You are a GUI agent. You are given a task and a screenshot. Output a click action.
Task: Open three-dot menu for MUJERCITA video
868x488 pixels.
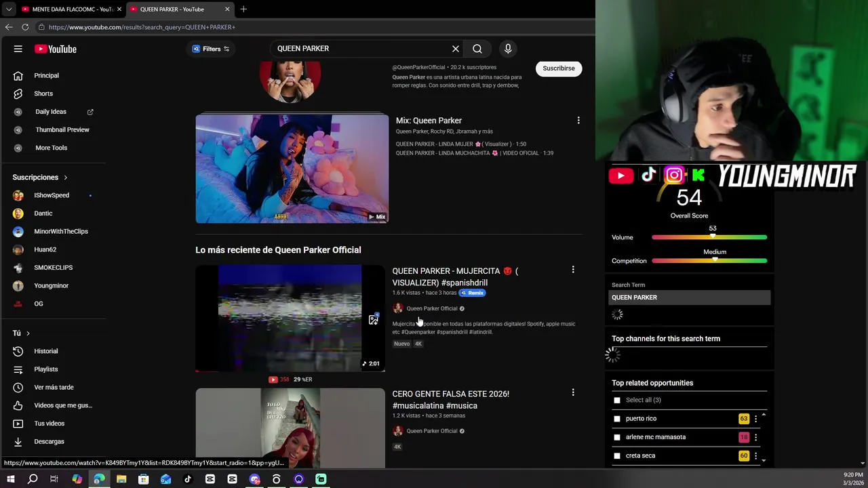click(x=573, y=270)
